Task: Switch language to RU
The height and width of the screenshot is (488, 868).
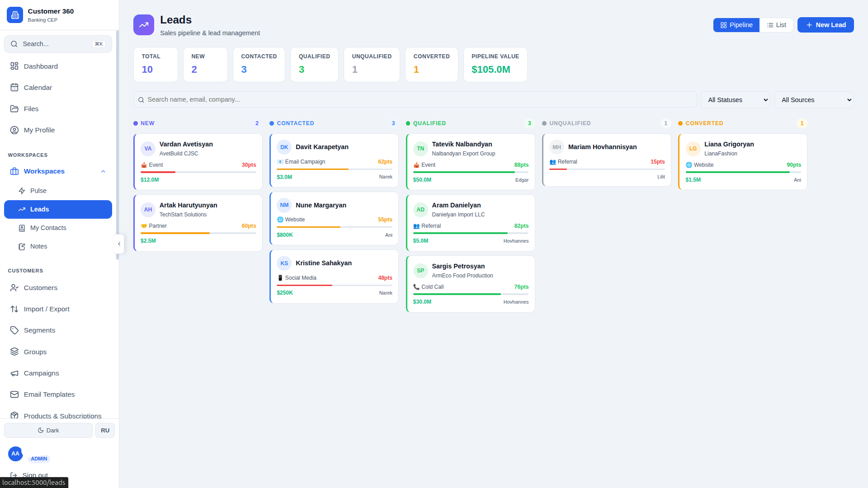Action: point(105,431)
